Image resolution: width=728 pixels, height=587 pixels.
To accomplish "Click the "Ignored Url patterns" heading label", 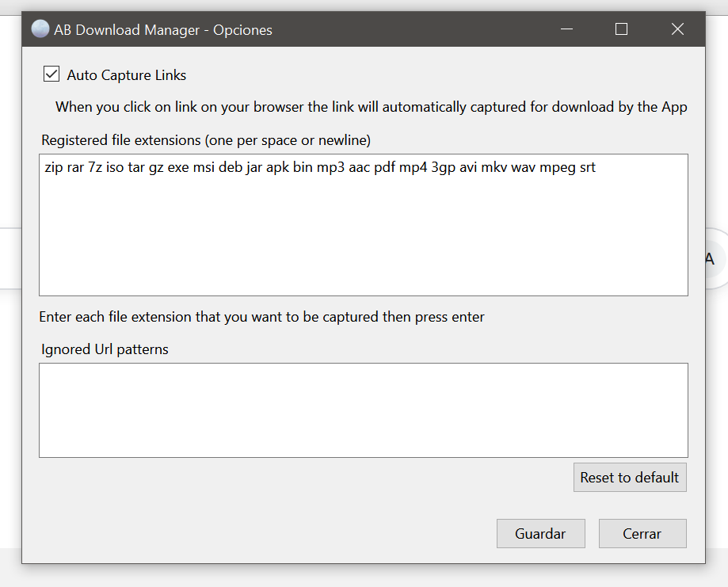I will tap(105, 349).
